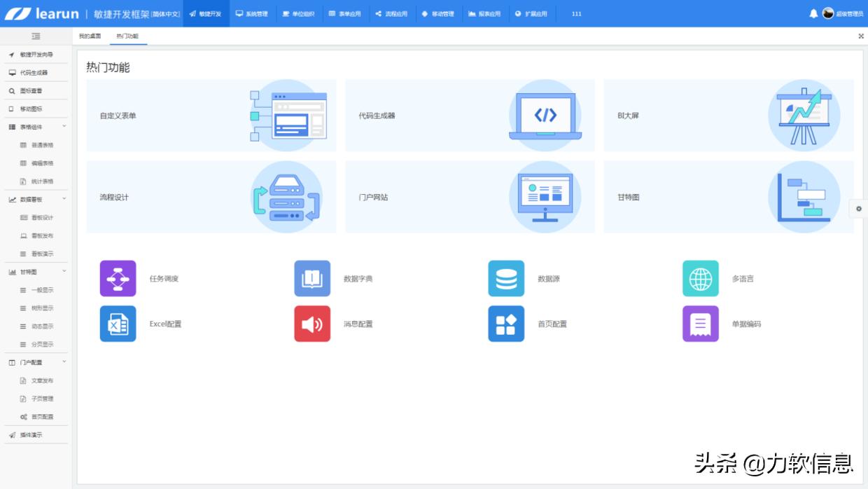Open the 系统管理 menu in the top bar
This screenshot has width=868, height=489.
click(253, 13)
